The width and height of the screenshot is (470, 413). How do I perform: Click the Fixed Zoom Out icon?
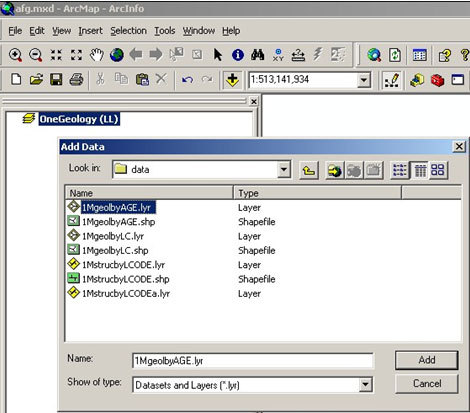76,55
